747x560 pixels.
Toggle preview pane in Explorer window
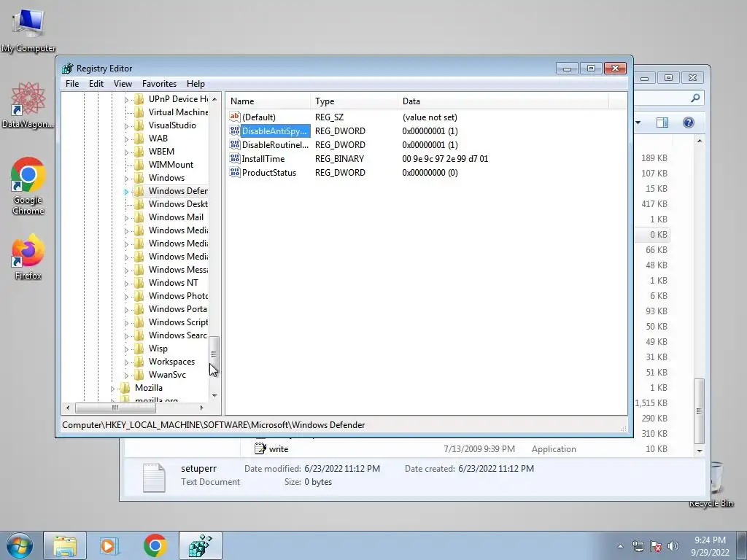coord(662,122)
